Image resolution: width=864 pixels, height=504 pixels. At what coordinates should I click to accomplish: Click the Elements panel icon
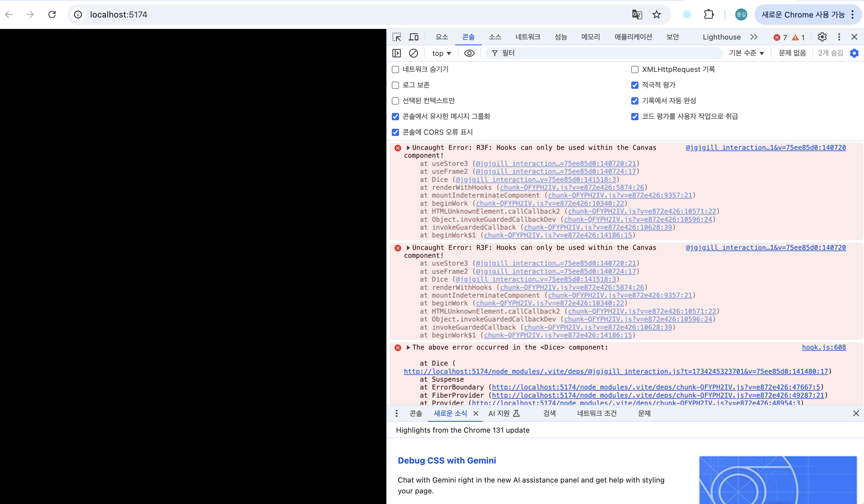click(x=441, y=37)
